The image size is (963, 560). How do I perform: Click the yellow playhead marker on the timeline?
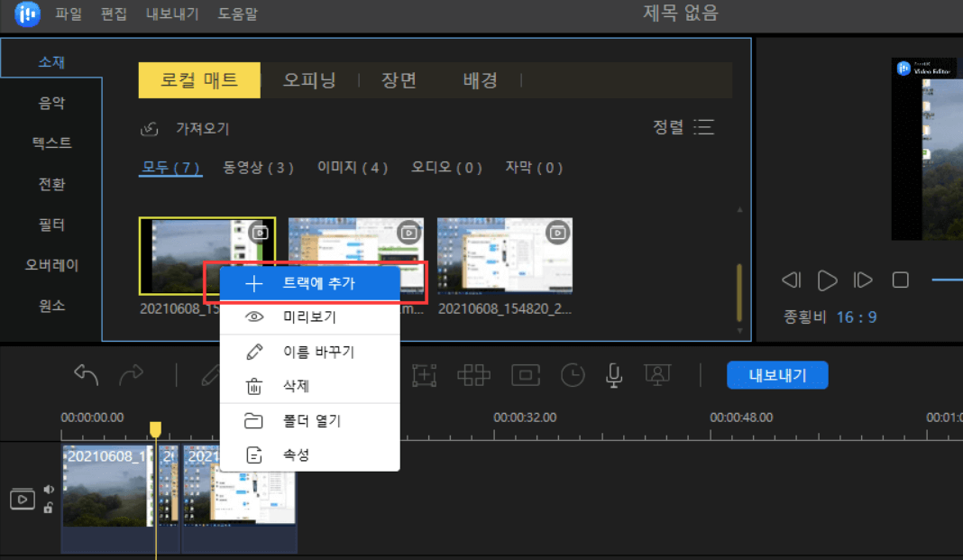coord(156,431)
